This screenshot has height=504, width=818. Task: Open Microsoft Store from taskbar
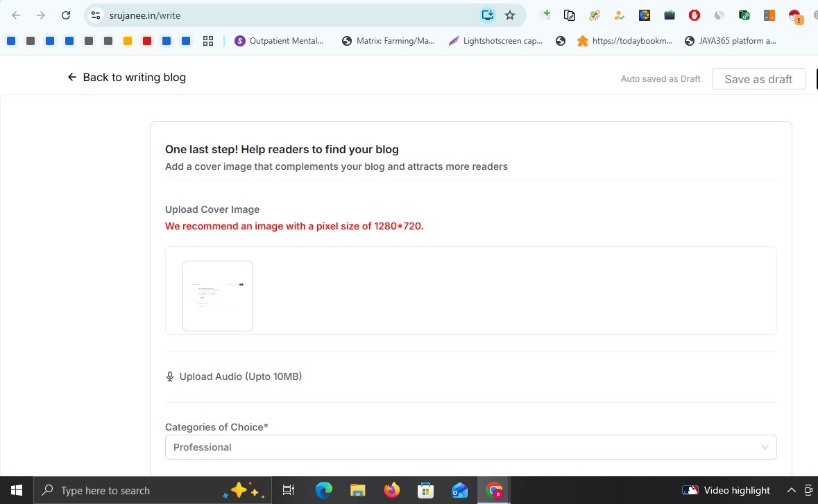click(426, 490)
